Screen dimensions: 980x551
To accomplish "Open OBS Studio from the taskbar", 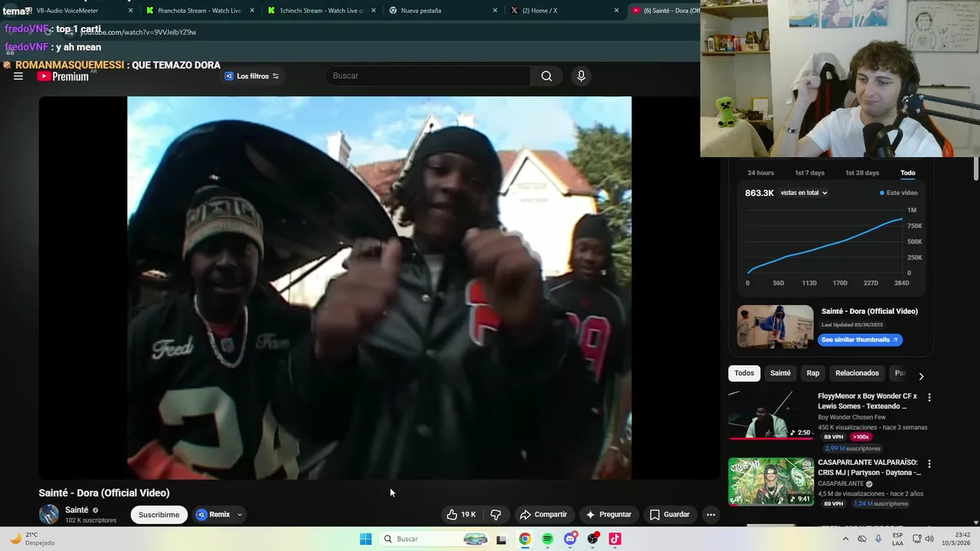I will tap(593, 539).
